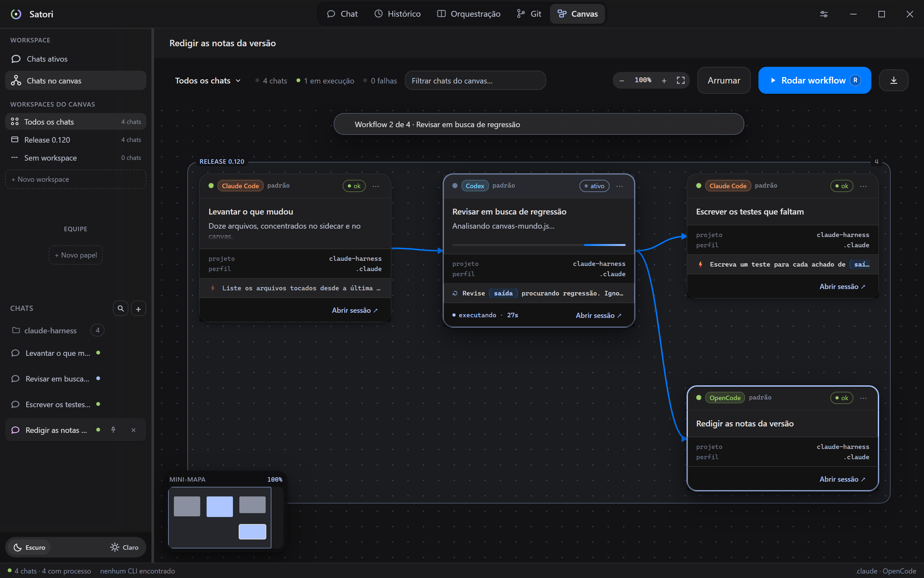Open session link on Revisar em busca card

pos(599,315)
